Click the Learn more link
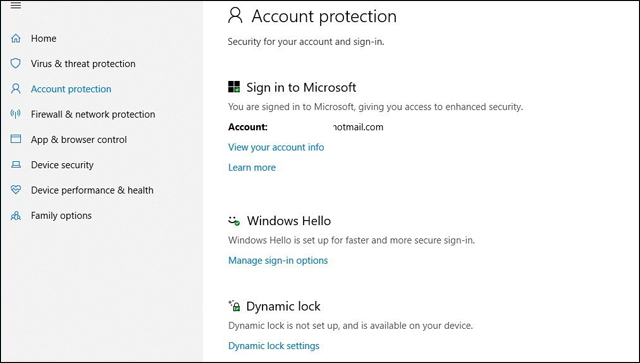 (252, 167)
